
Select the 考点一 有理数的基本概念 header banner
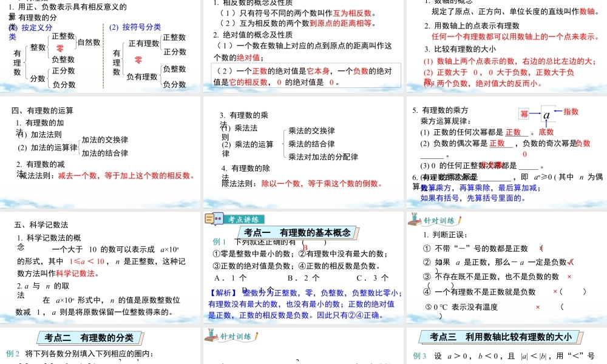[297, 232]
